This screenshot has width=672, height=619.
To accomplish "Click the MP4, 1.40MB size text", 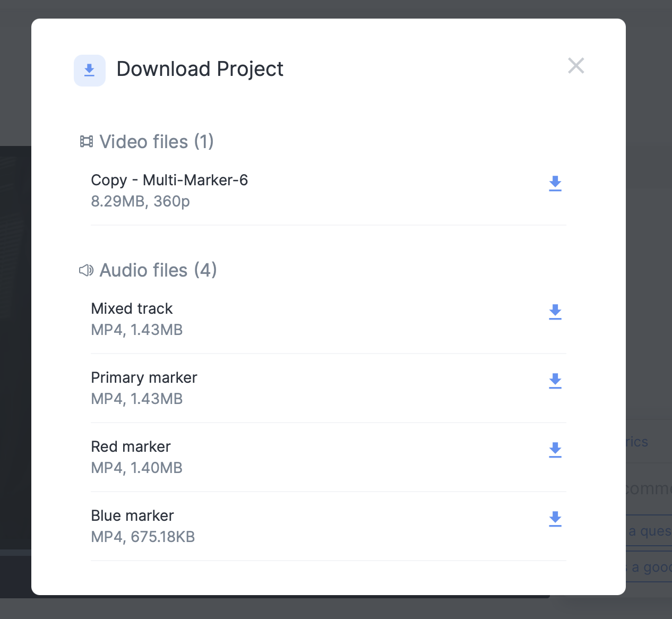I will coord(136,468).
